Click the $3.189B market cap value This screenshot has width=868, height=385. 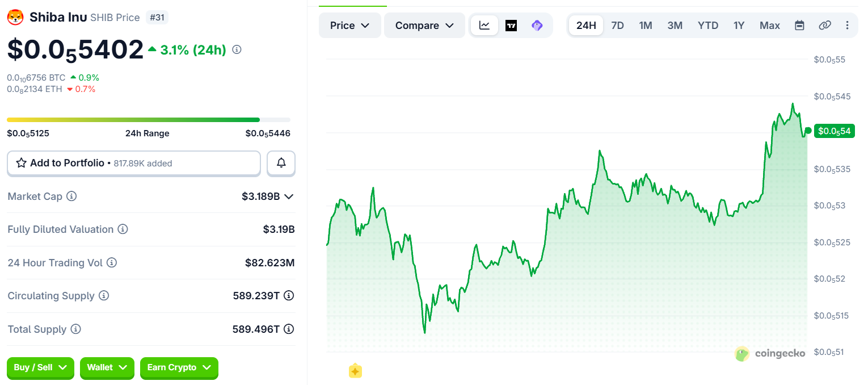point(261,196)
